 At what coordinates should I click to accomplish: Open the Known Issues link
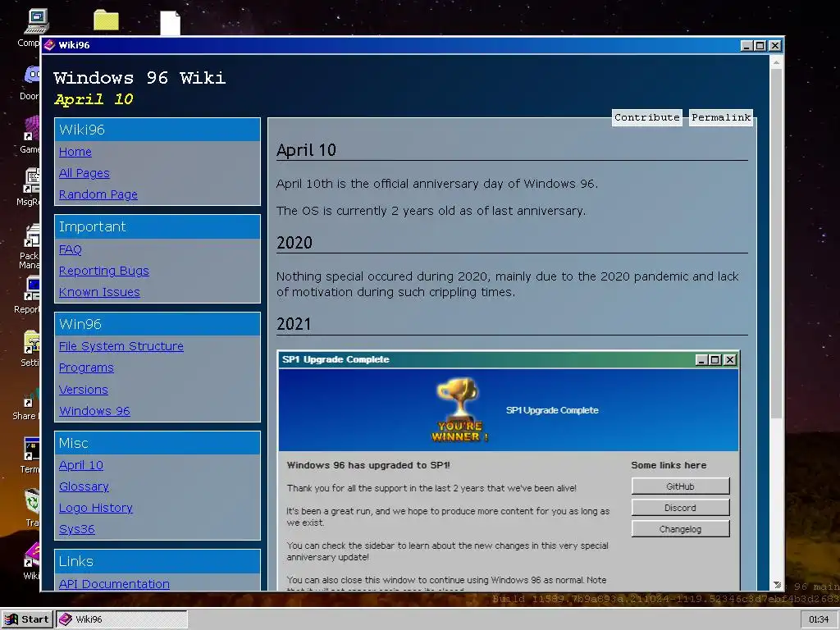[99, 292]
